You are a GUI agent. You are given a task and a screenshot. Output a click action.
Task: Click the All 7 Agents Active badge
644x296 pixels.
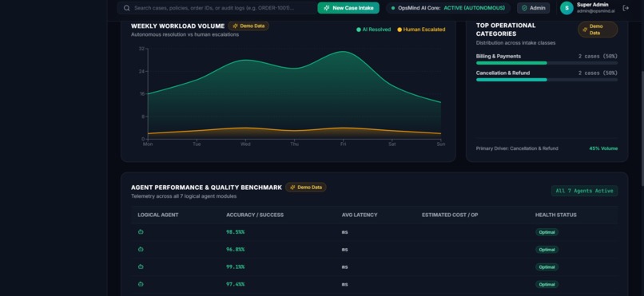point(584,191)
